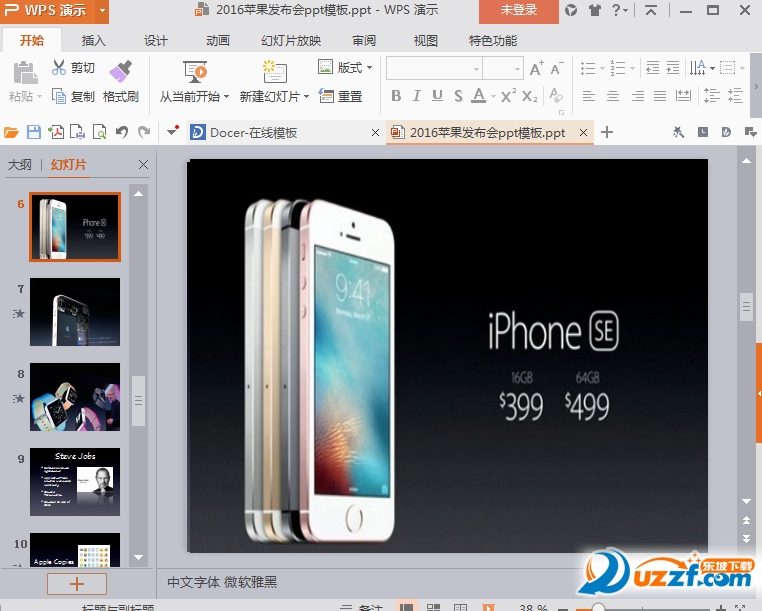Align text left in paragraph group
762x611 pixels.
tap(589, 96)
